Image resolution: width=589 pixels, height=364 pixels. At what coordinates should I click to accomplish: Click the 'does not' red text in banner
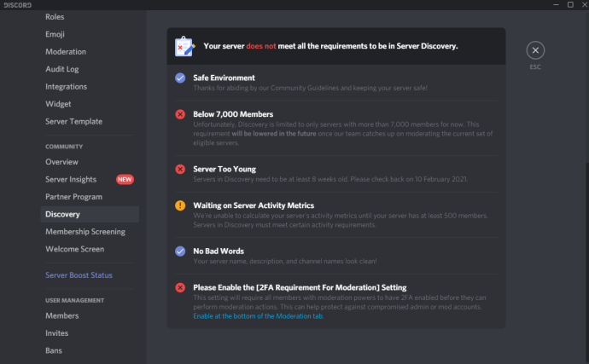coord(261,46)
